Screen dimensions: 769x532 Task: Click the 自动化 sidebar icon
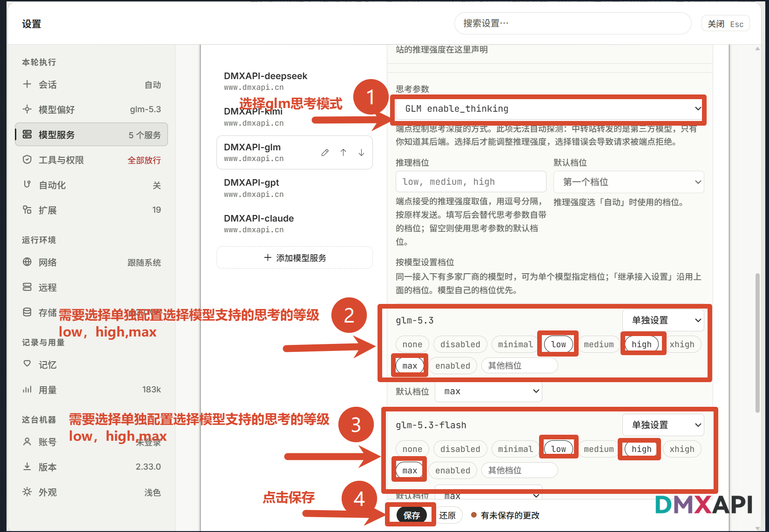point(27,185)
